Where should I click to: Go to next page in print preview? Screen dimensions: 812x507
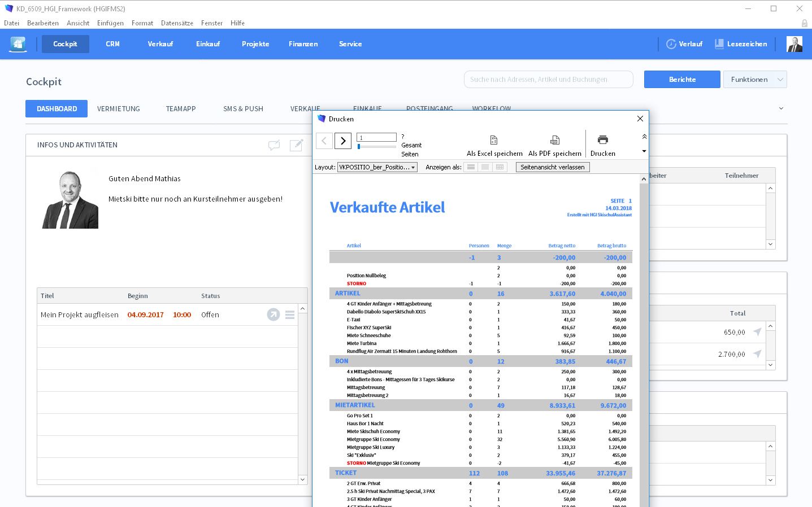343,141
